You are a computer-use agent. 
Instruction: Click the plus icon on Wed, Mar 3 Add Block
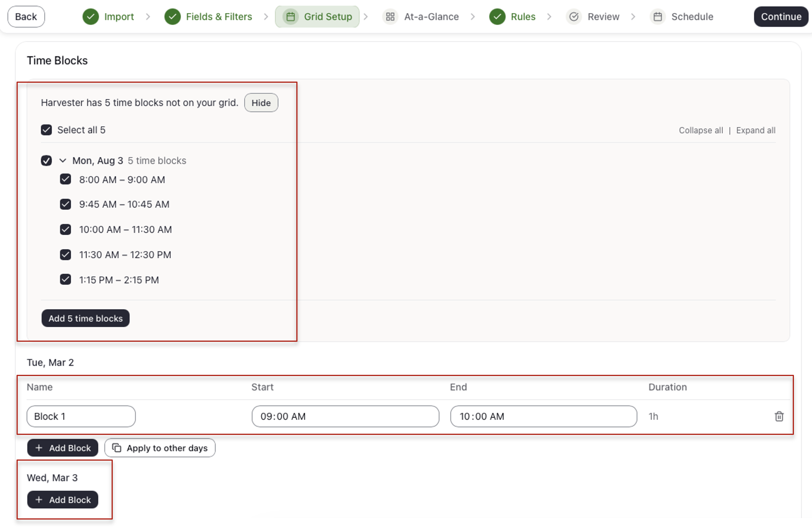pos(39,500)
